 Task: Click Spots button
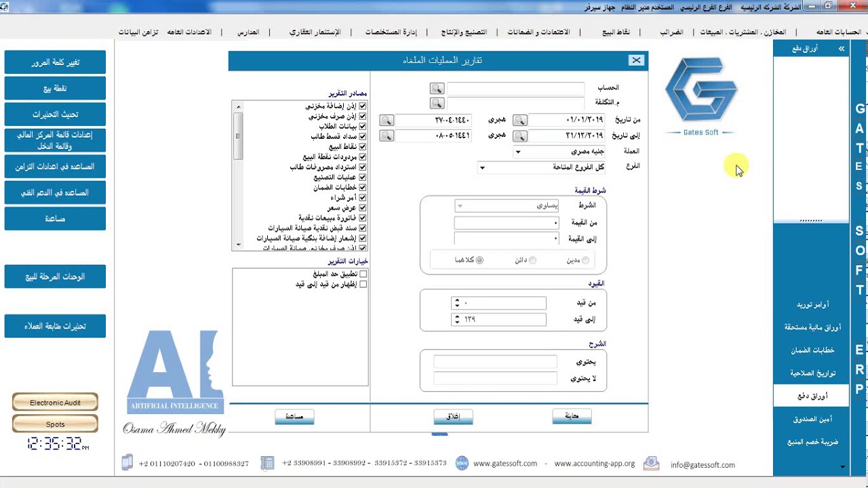(x=55, y=424)
